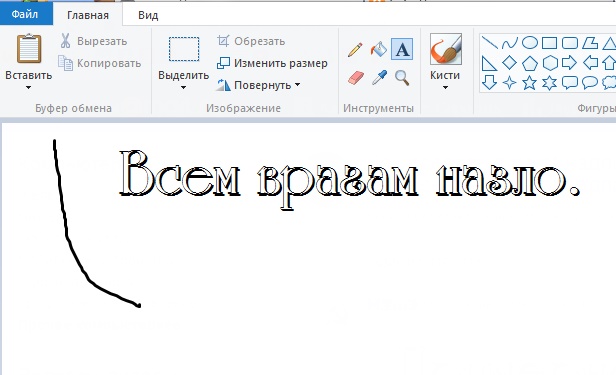Click Изменить размер resize button
Screen dimensions: 616x375
coord(272,63)
